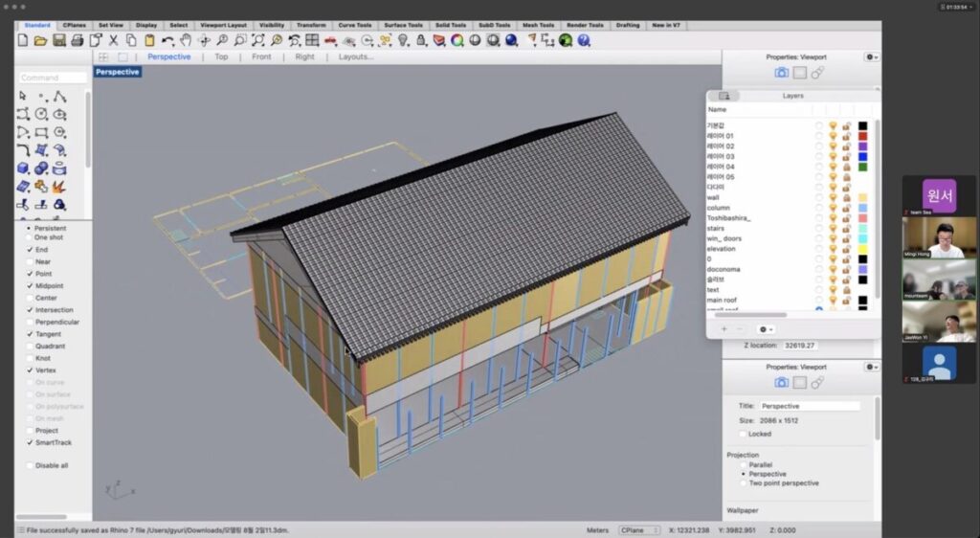980x538 pixels.
Task: Open the Drafting tab
Action: coord(628,26)
